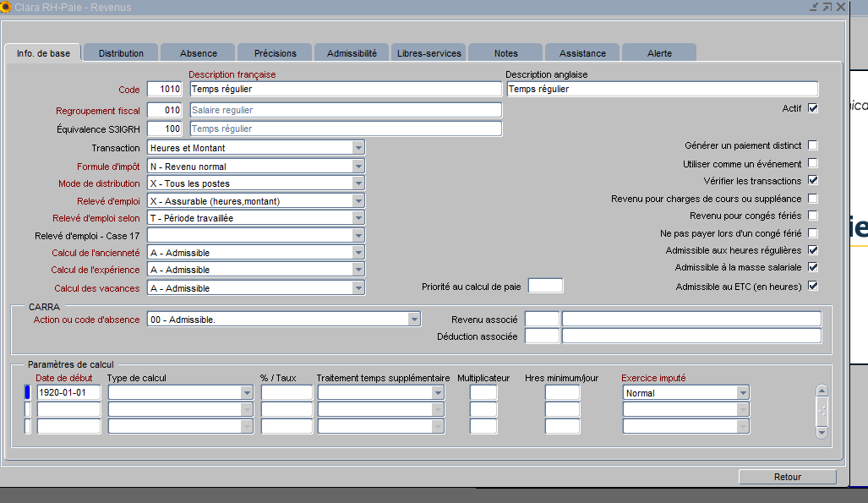Image resolution: width=868 pixels, height=503 pixels.
Task: Open the Admissibilité tab
Action: (x=352, y=53)
